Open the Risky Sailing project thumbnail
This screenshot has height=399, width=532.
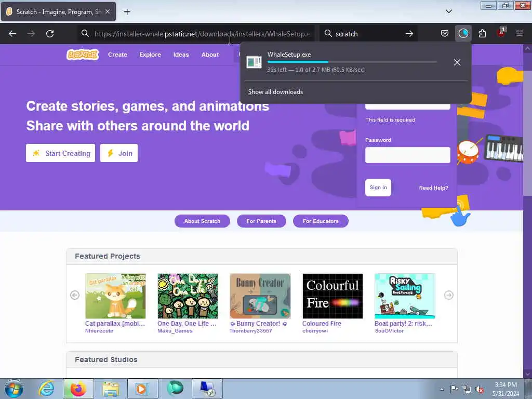pyautogui.click(x=405, y=296)
